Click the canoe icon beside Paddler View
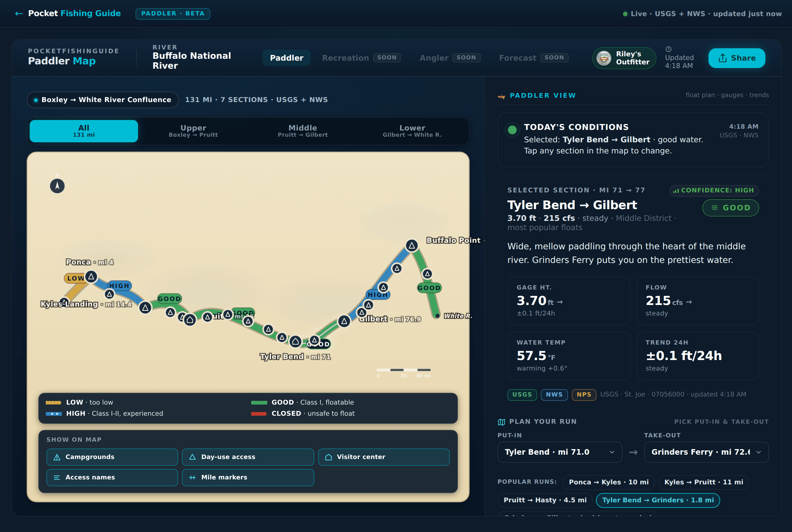The height and width of the screenshot is (532, 792). click(501, 96)
